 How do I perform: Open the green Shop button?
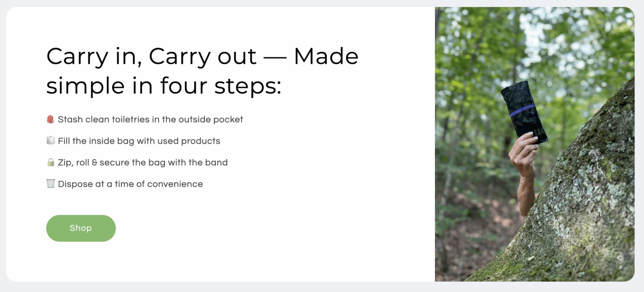[x=81, y=228]
